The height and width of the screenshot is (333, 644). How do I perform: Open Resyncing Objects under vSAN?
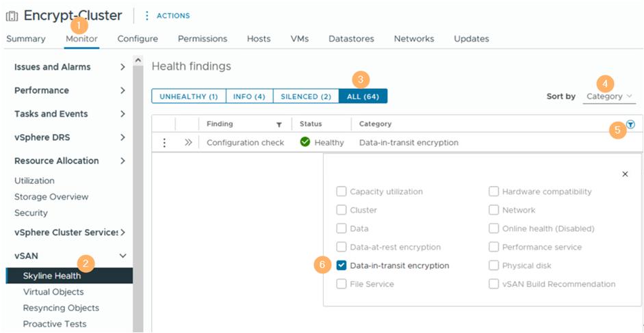61,308
